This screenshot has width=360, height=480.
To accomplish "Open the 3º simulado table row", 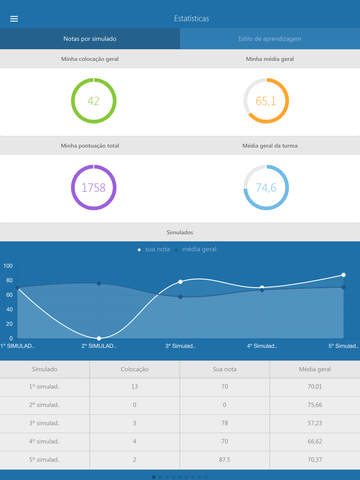I will (x=180, y=423).
